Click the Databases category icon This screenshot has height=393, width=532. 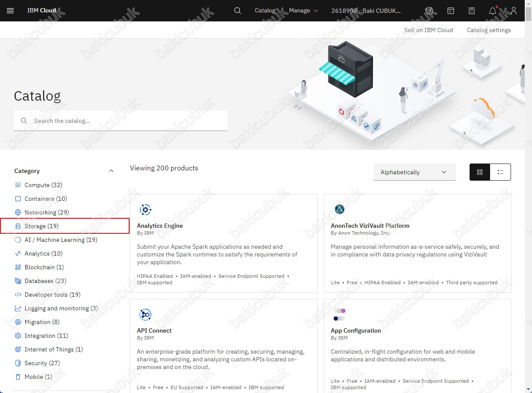(x=18, y=281)
